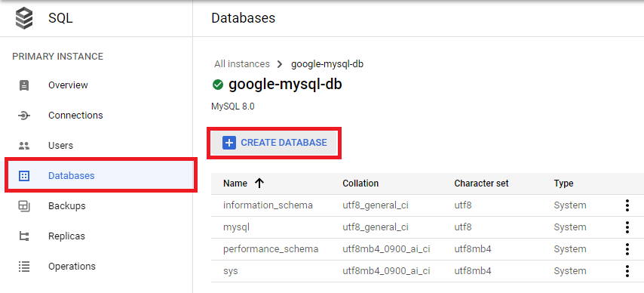Go to Connections in the sidebar
The width and height of the screenshot is (644, 293).
(x=75, y=116)
